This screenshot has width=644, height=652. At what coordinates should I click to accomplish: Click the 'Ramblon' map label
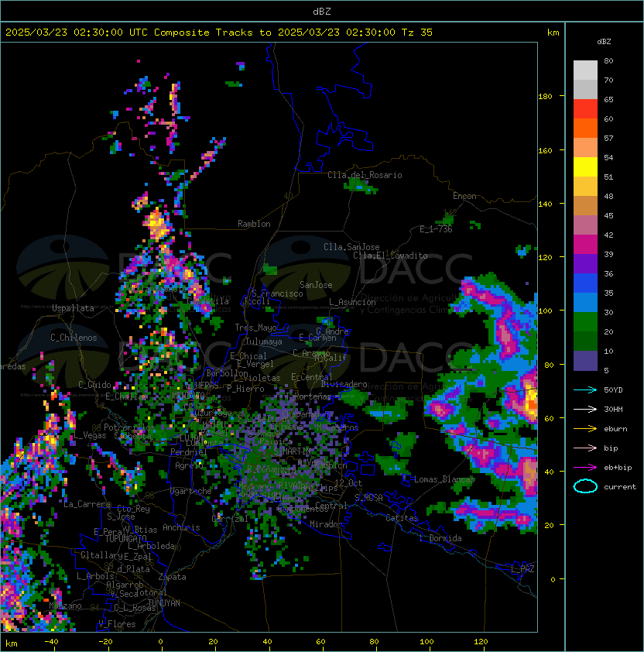pyautogui.click(x=254, y=224)
